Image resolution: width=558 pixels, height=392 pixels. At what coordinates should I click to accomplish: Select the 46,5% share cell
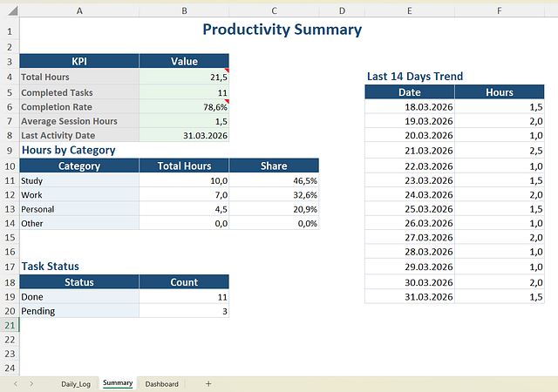[x=274, y=180]
